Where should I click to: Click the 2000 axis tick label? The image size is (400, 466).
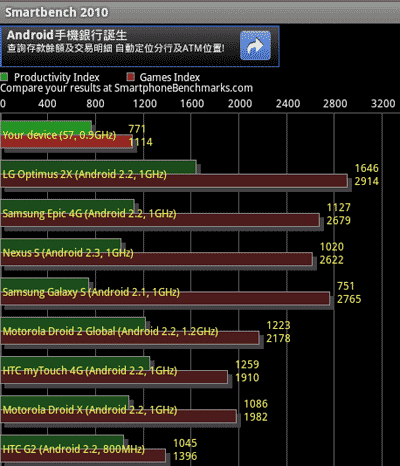(240, 103)
